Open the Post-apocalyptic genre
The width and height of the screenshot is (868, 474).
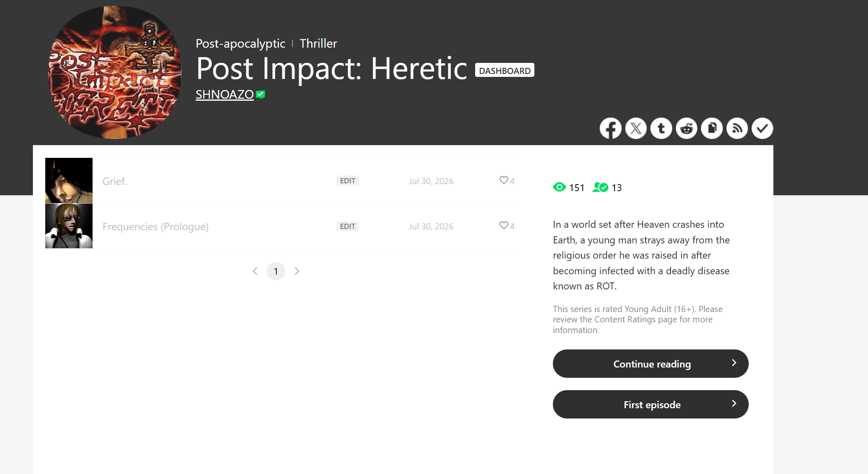[241, 44]
